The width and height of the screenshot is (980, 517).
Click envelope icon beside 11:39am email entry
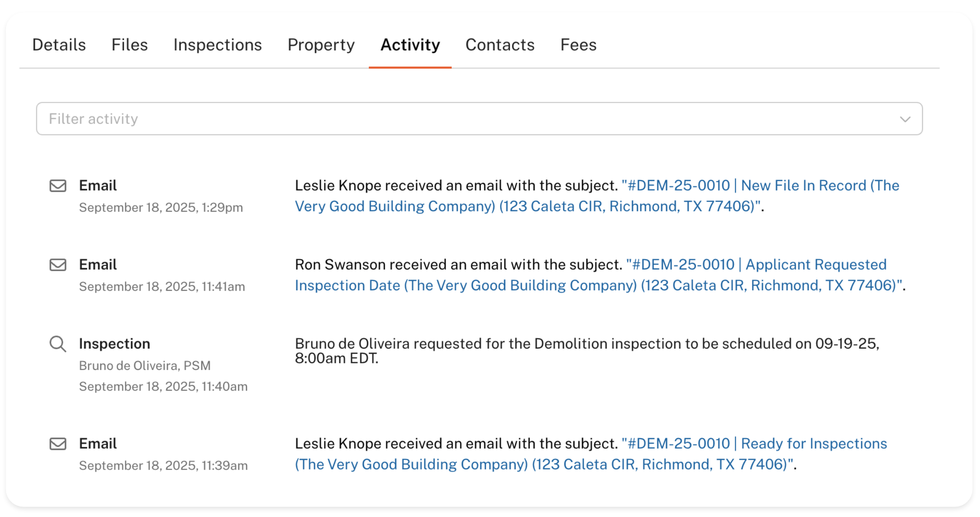pos(57,444)
